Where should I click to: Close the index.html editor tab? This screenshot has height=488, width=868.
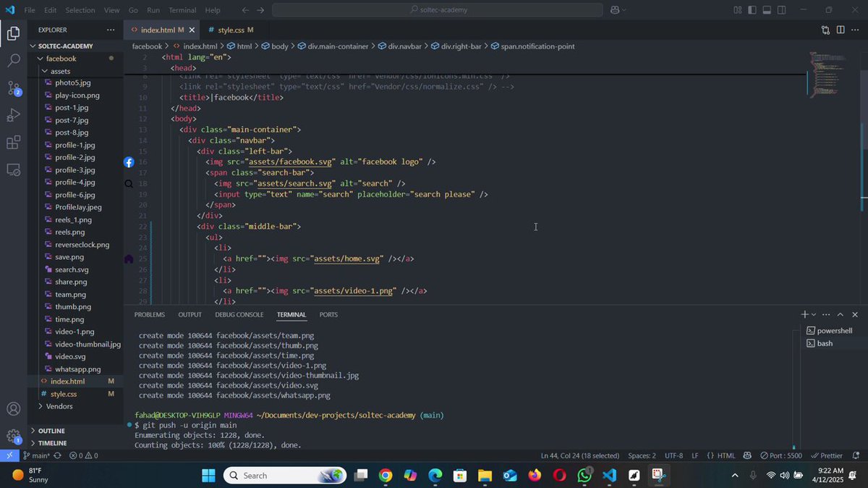pyautogui.click(x=192, y=30)
